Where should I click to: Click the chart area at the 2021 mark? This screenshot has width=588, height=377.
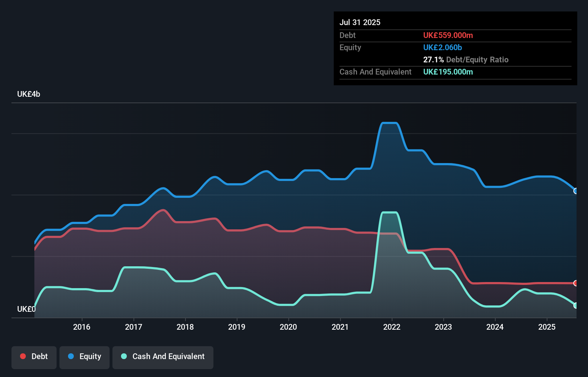pyautogui.click(x=341, y=215)
